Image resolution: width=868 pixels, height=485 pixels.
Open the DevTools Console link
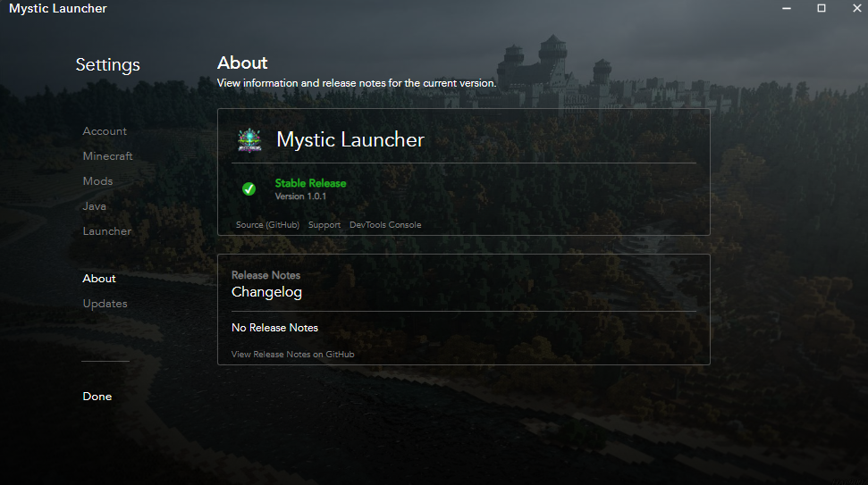385,224
